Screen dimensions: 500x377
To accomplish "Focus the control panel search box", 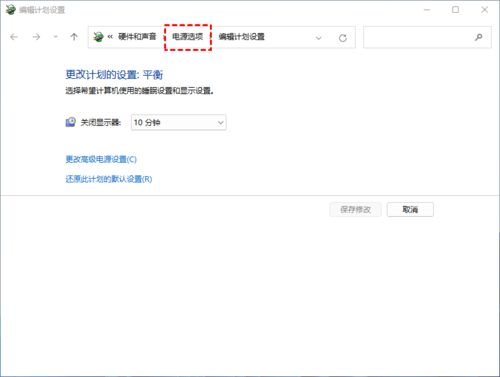I will pyautogui.click(x=427, y=37).
